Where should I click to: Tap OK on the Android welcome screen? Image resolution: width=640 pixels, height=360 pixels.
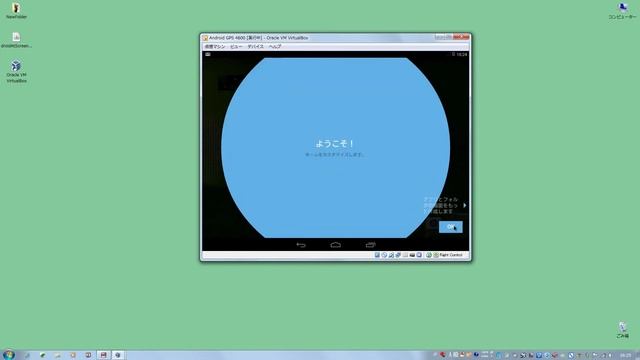[451, 227]
